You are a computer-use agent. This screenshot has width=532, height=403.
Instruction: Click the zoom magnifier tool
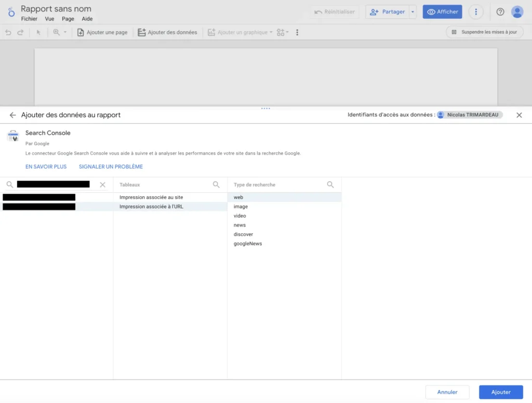click(x=56, y=32)
